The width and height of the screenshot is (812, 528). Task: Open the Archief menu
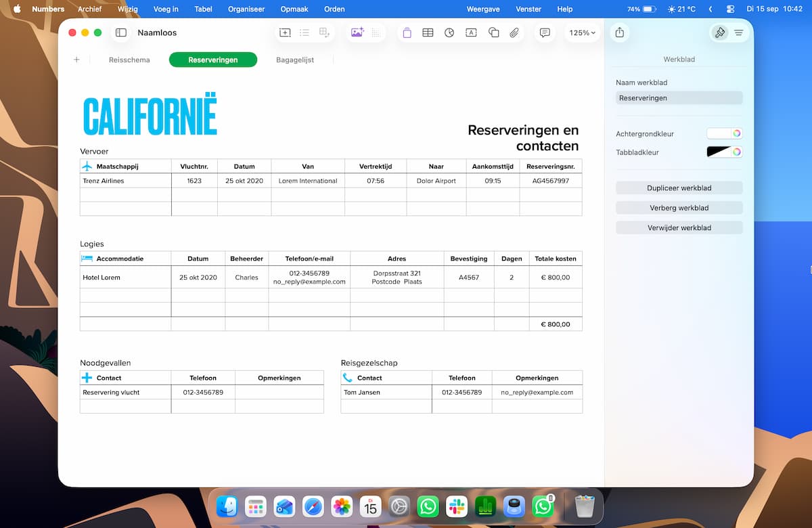89,9
